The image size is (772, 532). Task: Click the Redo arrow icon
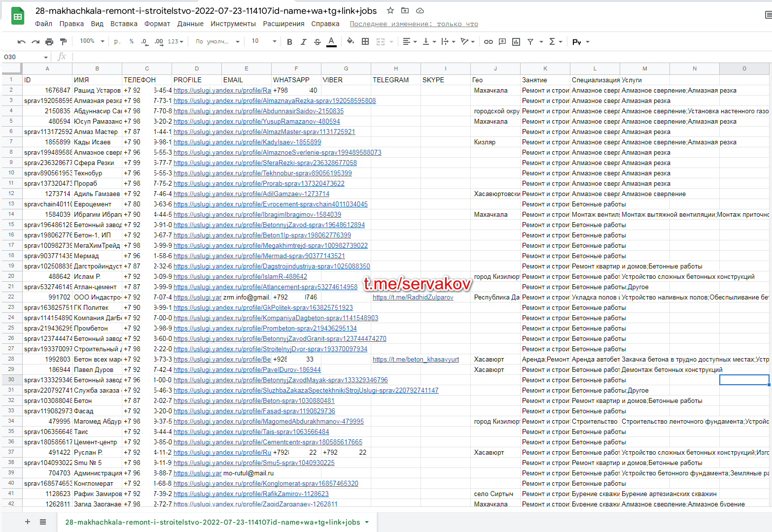click(x=35, y=42)
